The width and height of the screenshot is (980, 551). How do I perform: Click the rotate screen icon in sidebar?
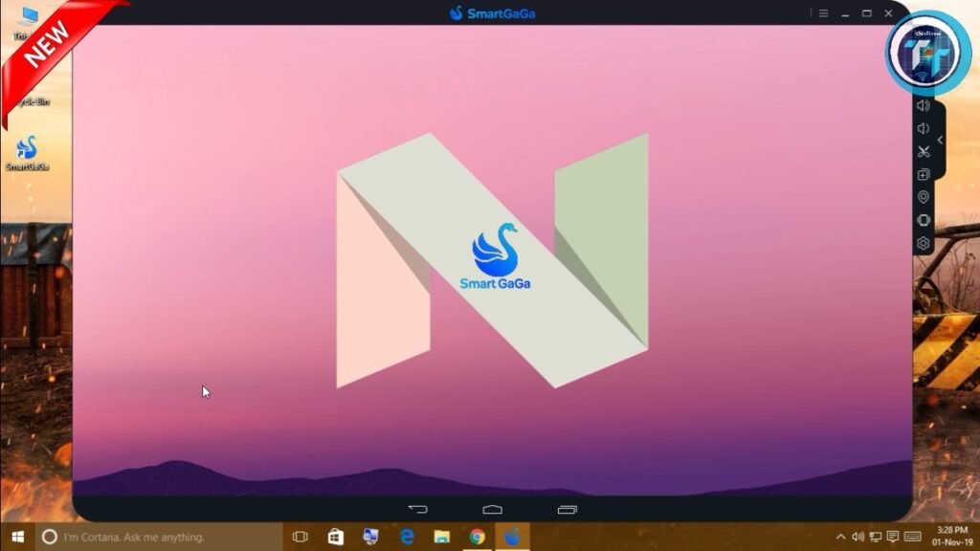coord(924,221)
